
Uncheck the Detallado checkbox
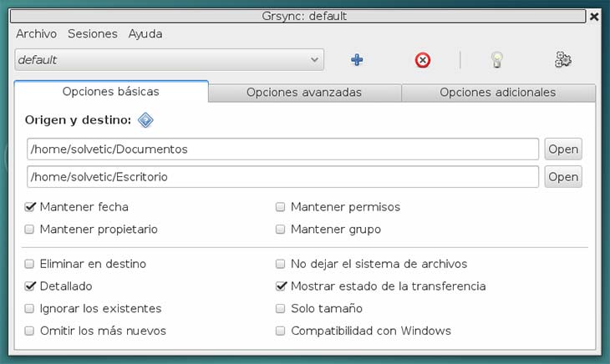[29, 286]
